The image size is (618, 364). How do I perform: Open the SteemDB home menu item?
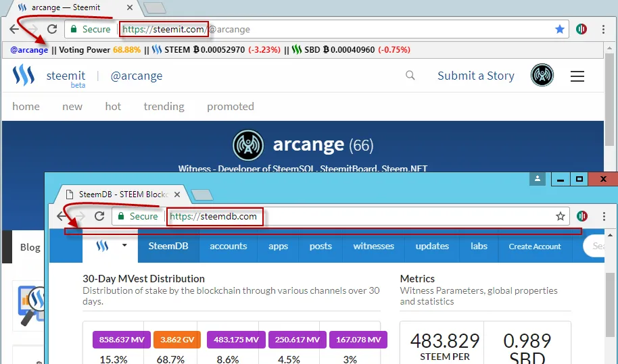click(x=168, y=246)
